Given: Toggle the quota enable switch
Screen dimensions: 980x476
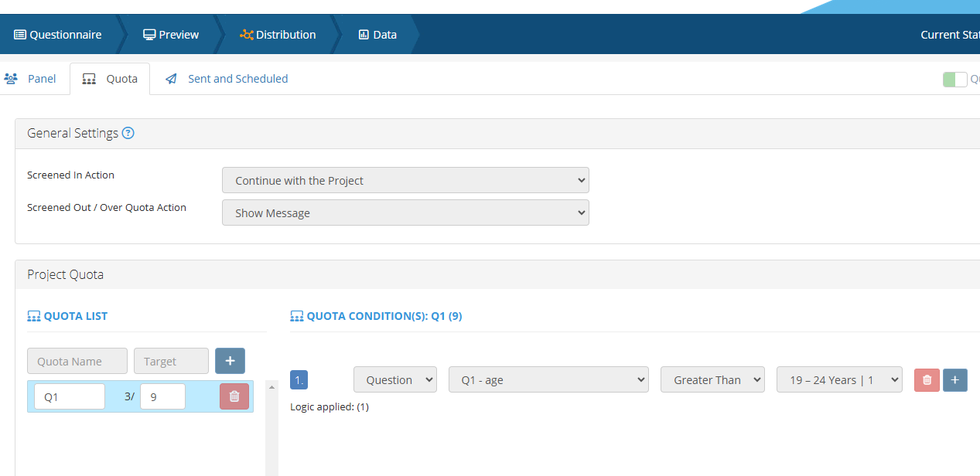Looking at the screenshot, I should (x=954, y=80).
